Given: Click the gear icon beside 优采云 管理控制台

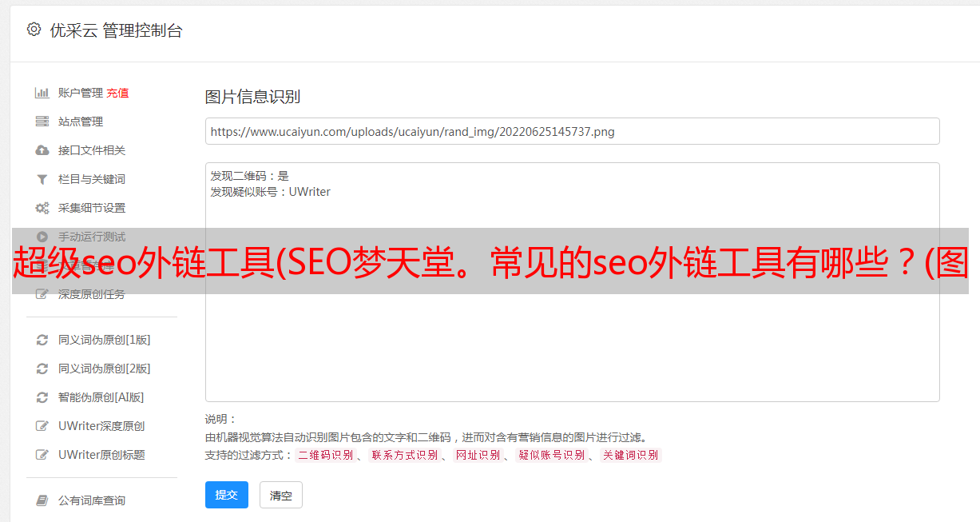Looking at the screenshot, I should coord(34,30).
